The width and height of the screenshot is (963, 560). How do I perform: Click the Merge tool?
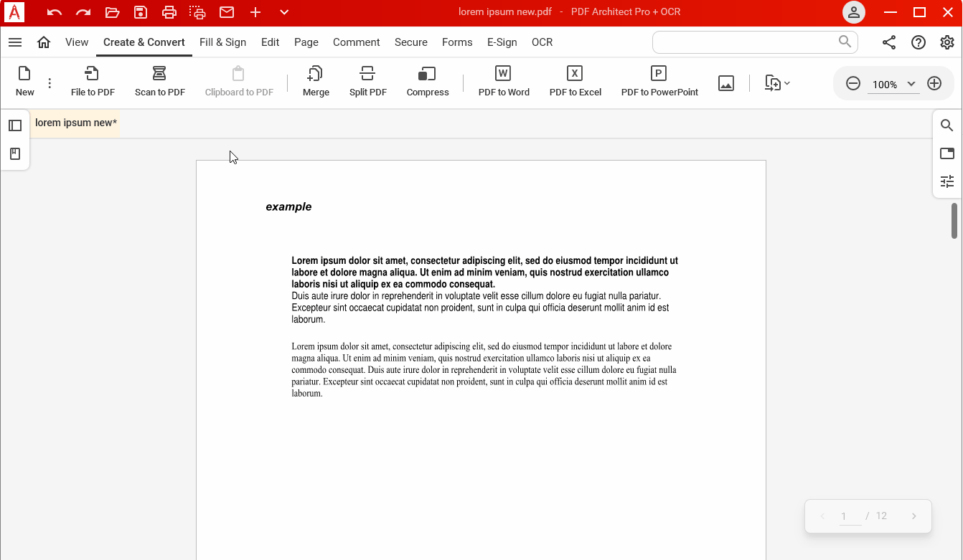coord(316,82)
